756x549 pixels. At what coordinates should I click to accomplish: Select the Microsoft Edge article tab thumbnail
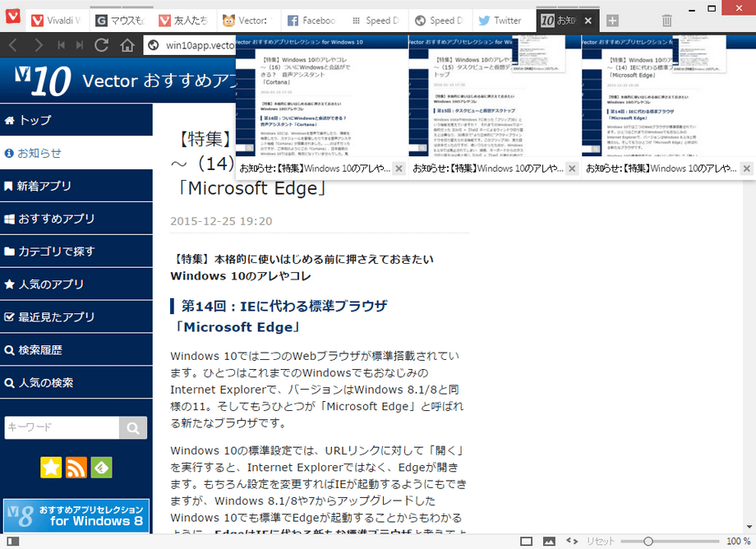pyautogui.click(x=668, y=95)
